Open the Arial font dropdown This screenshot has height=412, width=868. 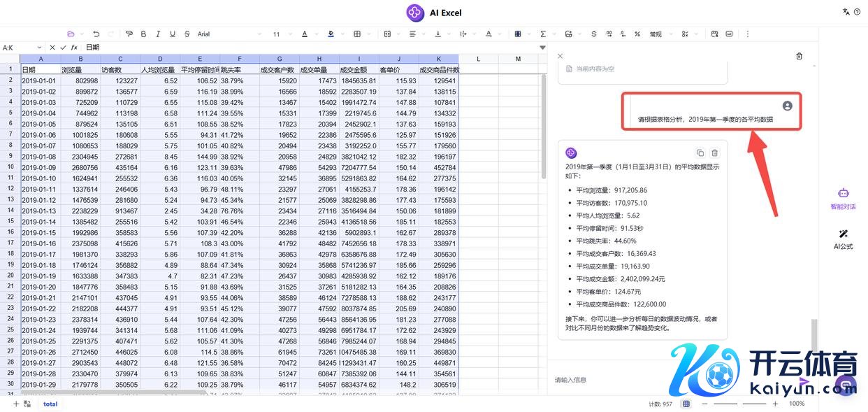[229, 34]
